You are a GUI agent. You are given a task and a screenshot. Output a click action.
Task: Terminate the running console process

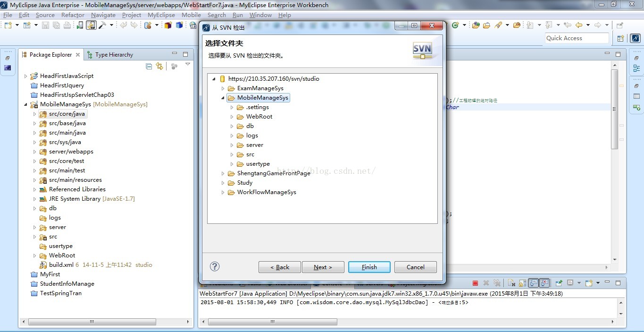(475, 283)
